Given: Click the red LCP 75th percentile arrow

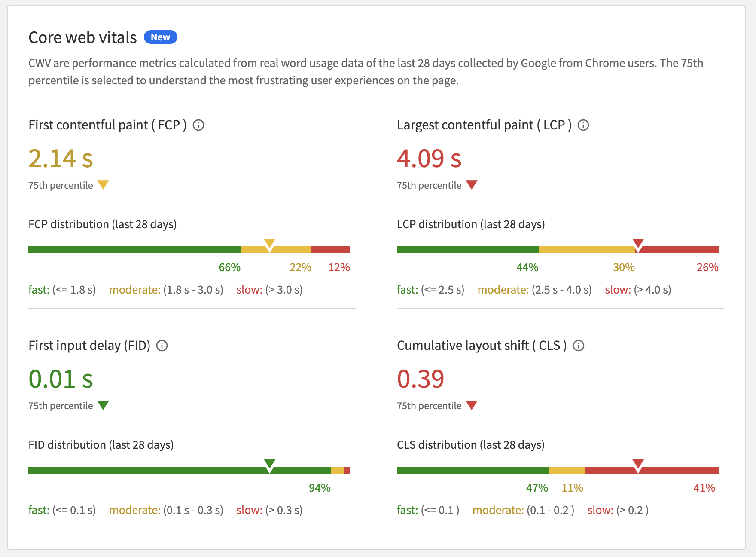Looking at the screenshot, I should pyautogui.click(x=472, y=185).
